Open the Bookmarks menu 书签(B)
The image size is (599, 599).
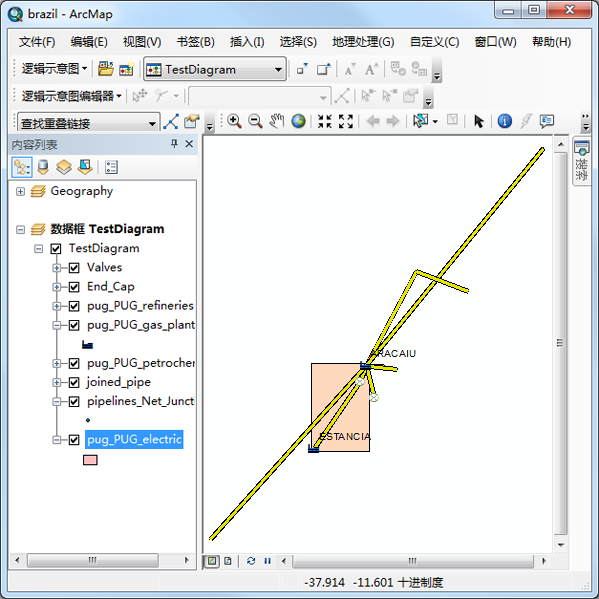[196, 42]
